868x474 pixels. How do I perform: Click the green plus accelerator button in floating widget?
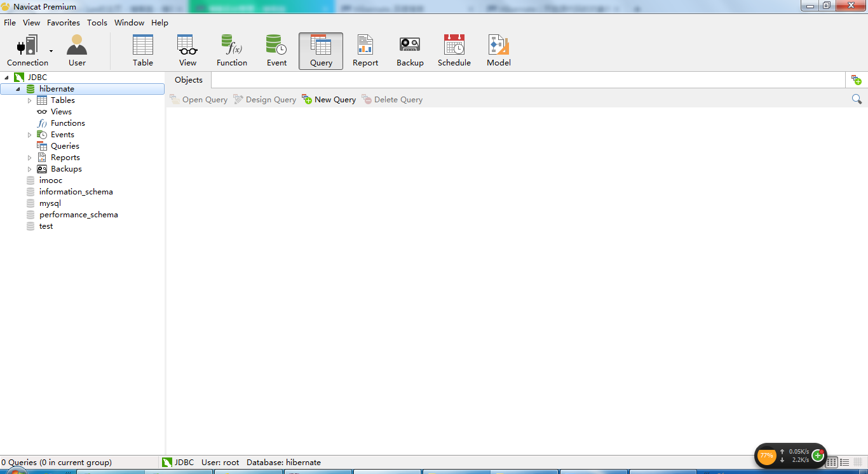tap(818, 456)
